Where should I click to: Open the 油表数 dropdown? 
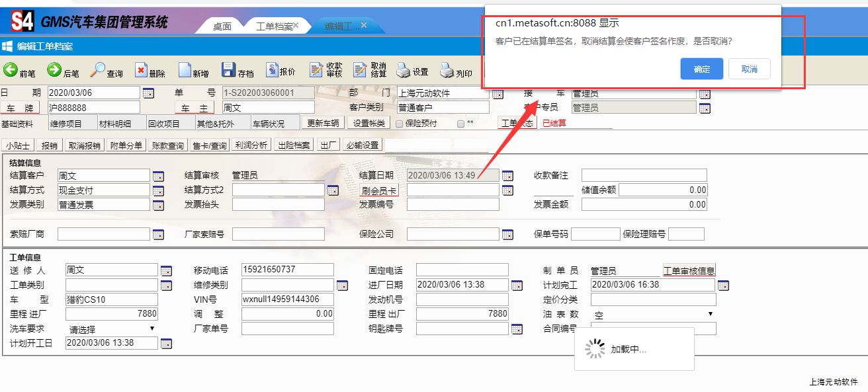click(x=652, y=315)
